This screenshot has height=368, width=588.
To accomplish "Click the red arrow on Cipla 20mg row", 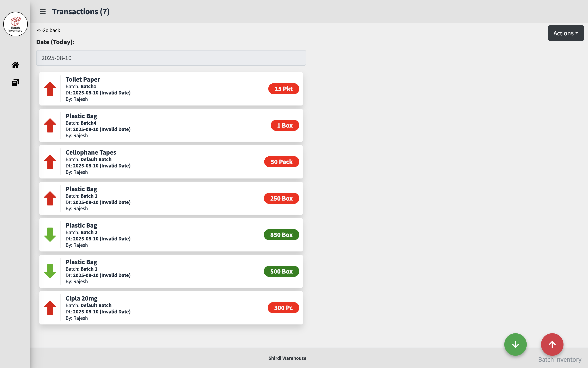I will click(x=50, y=308).
